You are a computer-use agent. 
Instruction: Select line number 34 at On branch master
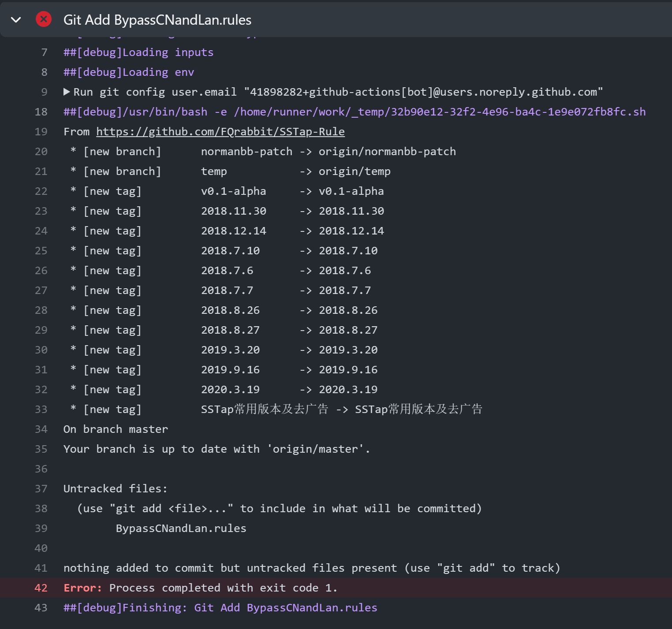click(41, 429)
